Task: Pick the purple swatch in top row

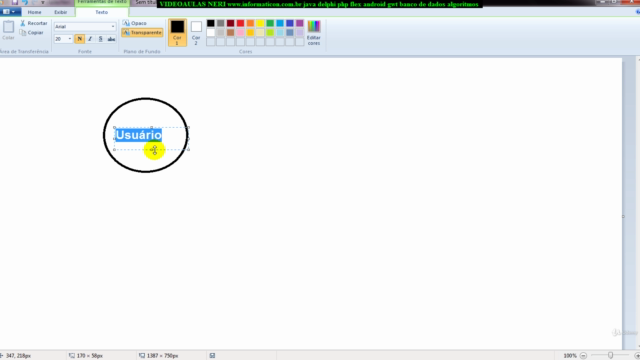Action: tap(300, 23)
